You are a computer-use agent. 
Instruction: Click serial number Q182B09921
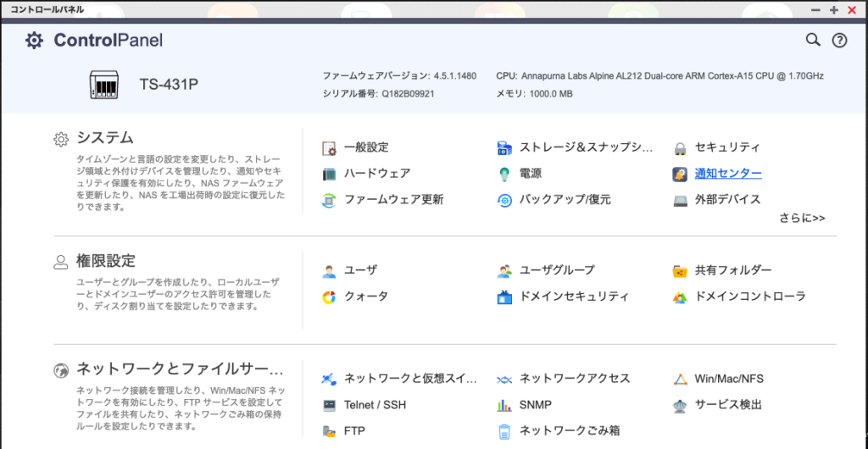[x=408, y=94]
